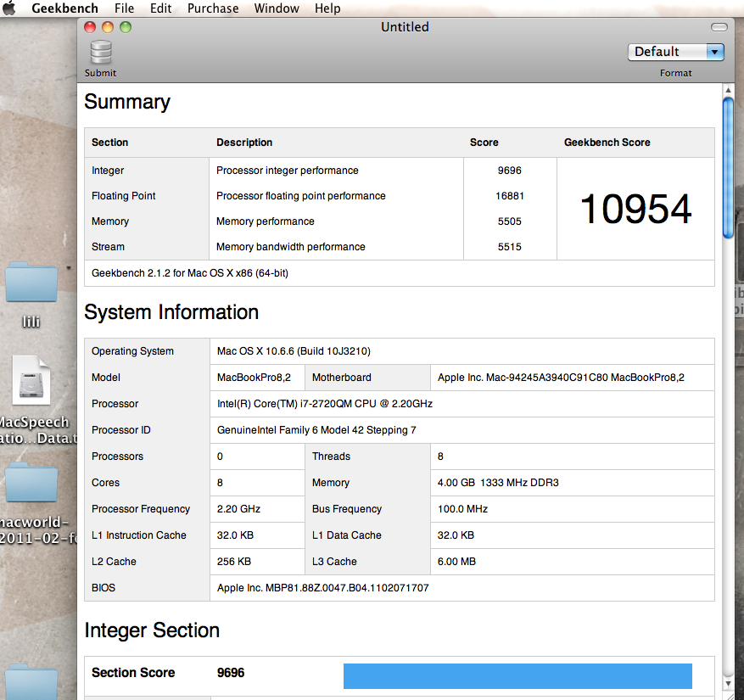Click the Section Score label
This screenshot has height=700, width=744.
(133, 673)
